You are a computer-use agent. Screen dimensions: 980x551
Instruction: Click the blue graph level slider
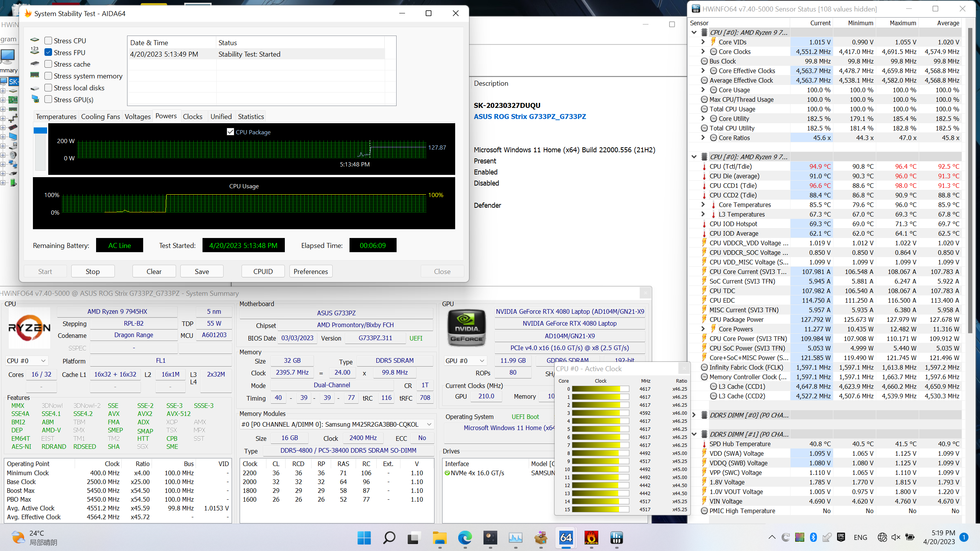coord(40,131)
